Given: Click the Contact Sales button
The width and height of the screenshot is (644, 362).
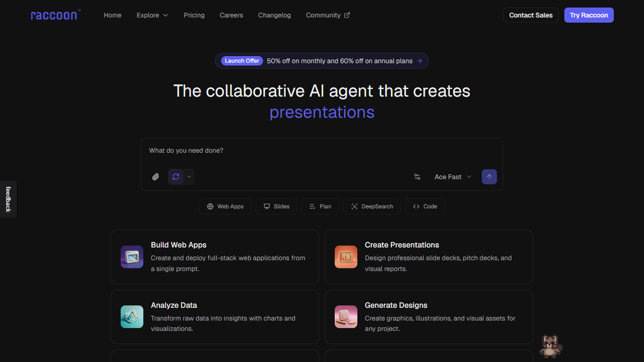Looking at the screenshot, I should (531, 15).
